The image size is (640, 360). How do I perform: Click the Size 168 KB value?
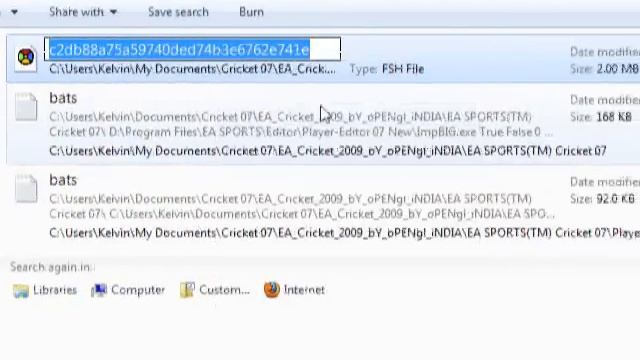(613, 117)
